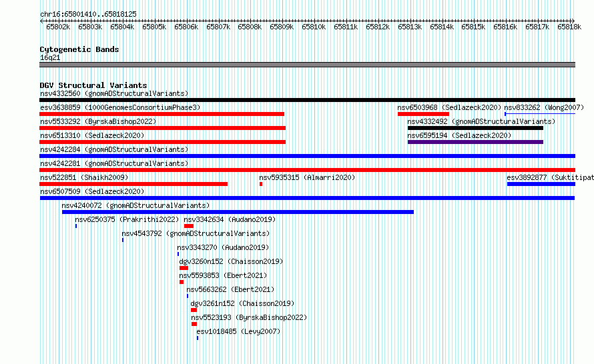This screenshot has height=364, width=594.
Task: Open esv3892877 Suktitipat label
Action: (550, 177)
